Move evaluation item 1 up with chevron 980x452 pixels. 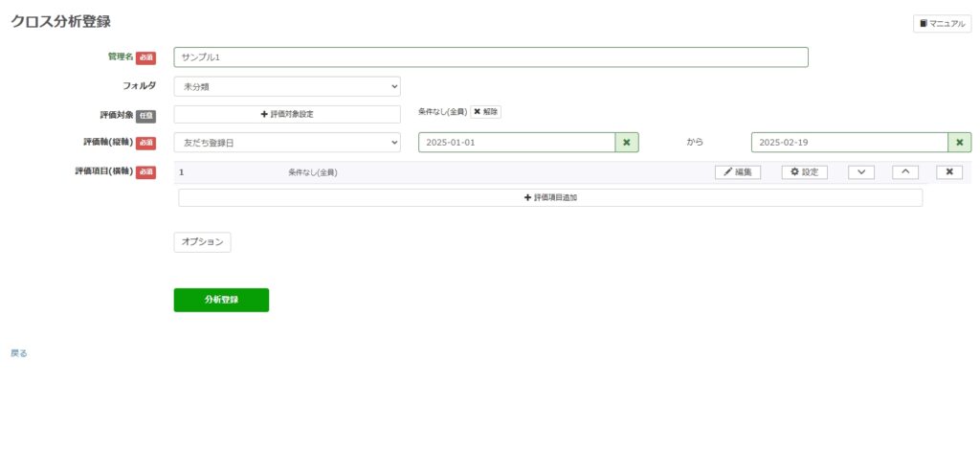(904, 172)
